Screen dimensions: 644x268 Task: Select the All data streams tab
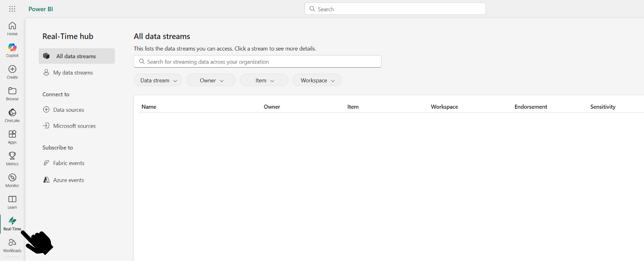pyautogui.click(x=76, y=56)
